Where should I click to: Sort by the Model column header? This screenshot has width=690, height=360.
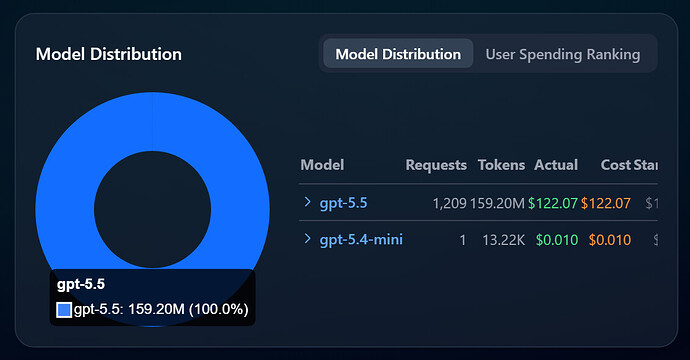[x=322, y=165]
